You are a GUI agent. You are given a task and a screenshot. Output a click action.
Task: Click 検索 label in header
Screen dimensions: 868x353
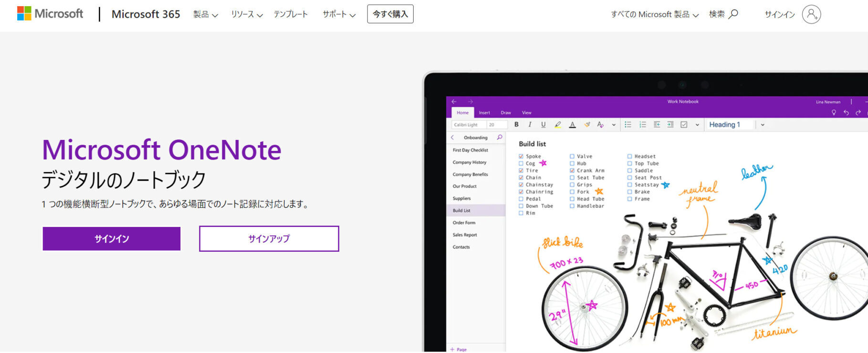pos(717,14)
